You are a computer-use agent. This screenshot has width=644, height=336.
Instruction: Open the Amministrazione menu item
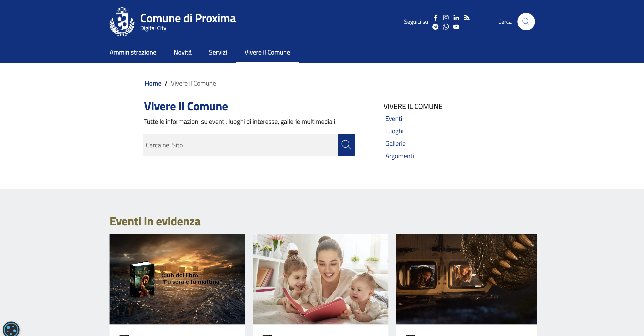(x=133, y=53)
